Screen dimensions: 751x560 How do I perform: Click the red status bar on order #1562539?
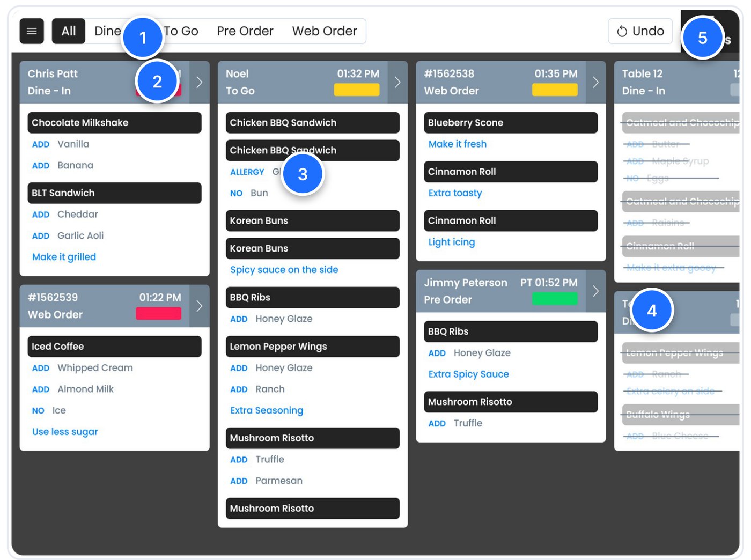click(x=159, y=313)
